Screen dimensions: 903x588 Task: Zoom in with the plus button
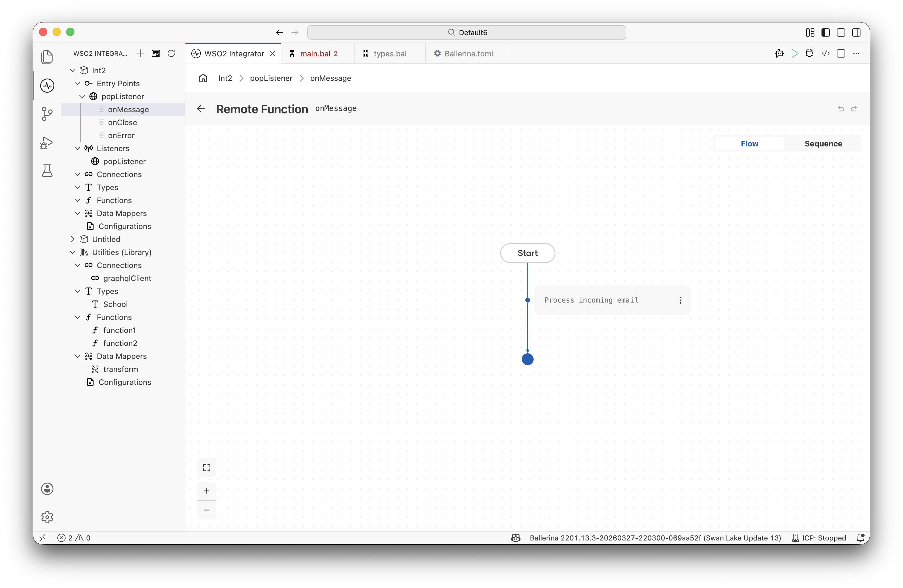[x=206, y=491]
